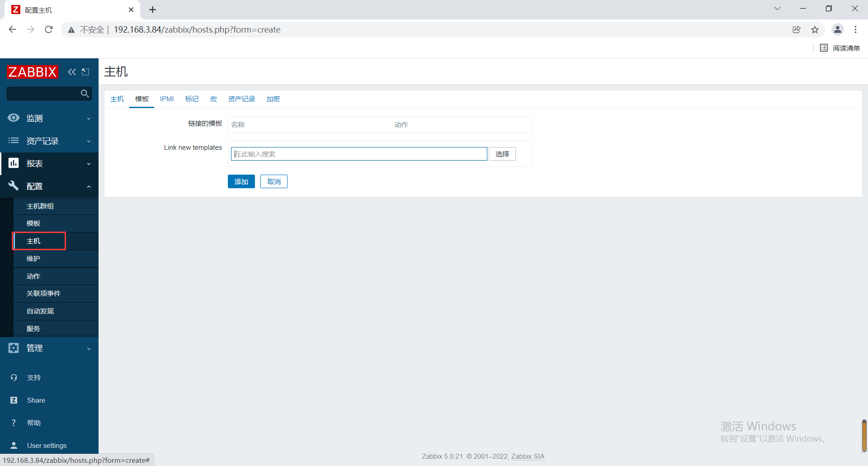Screen dimensions: 868x466
Task: Open 动作 in sidebar submenu
Action: [x=56, y=276]
